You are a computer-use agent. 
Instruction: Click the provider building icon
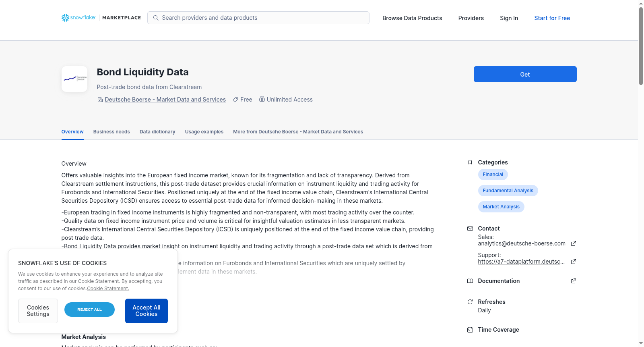point(100,100)
